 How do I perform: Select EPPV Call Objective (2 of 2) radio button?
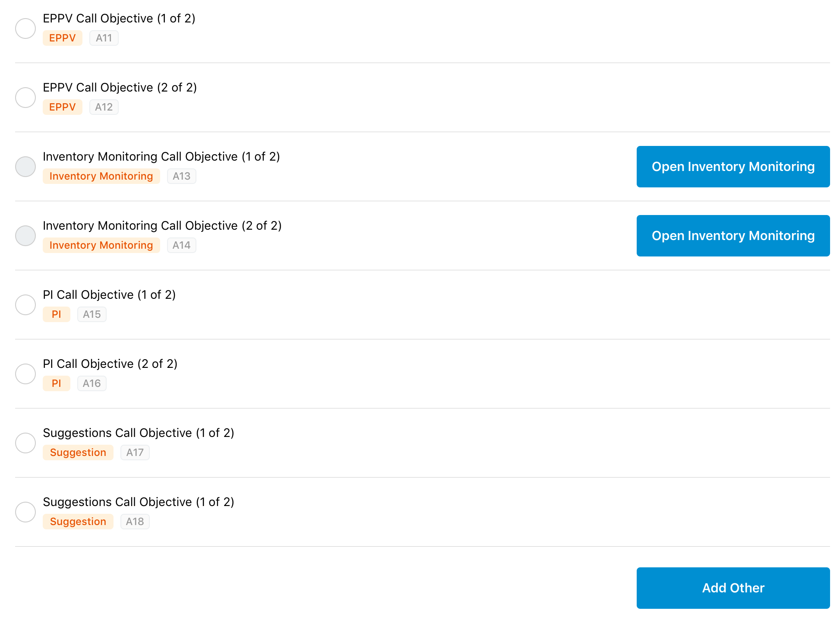(x=25, y=98)
